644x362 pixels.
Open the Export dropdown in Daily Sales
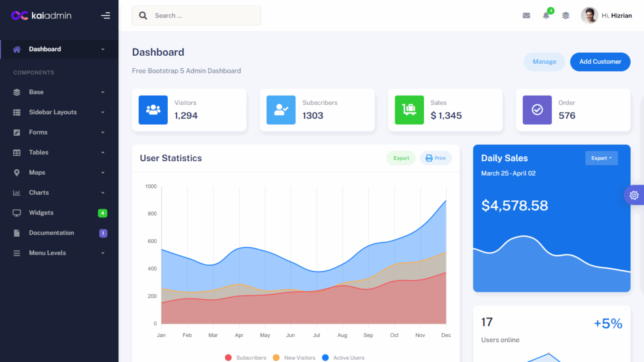pyautogui.click(x=601, y=158)
